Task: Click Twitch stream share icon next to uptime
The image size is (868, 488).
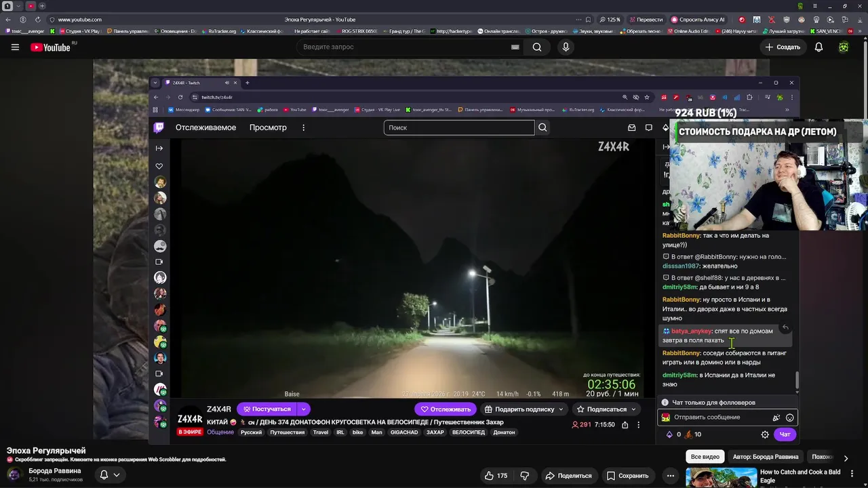Action: point(625,425)
